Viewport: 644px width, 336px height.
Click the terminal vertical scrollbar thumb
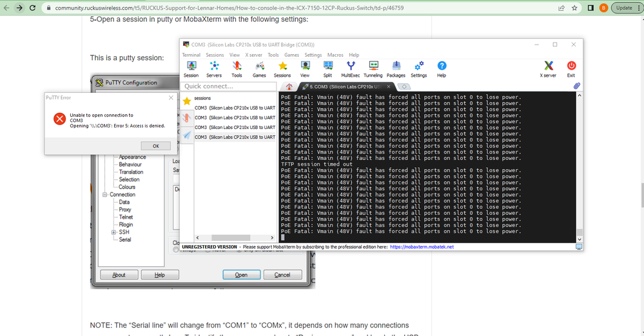[580, 232]
